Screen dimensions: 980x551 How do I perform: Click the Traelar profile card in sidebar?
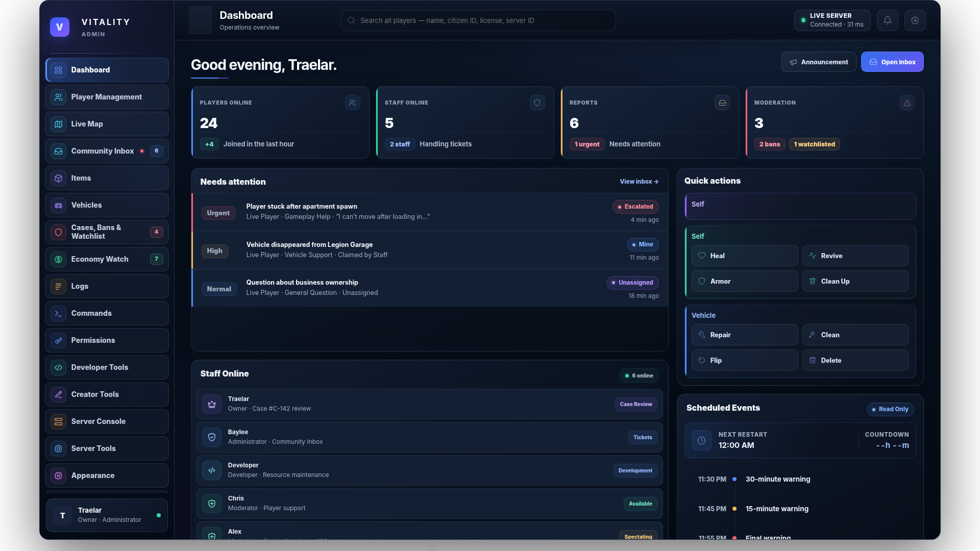107,515
